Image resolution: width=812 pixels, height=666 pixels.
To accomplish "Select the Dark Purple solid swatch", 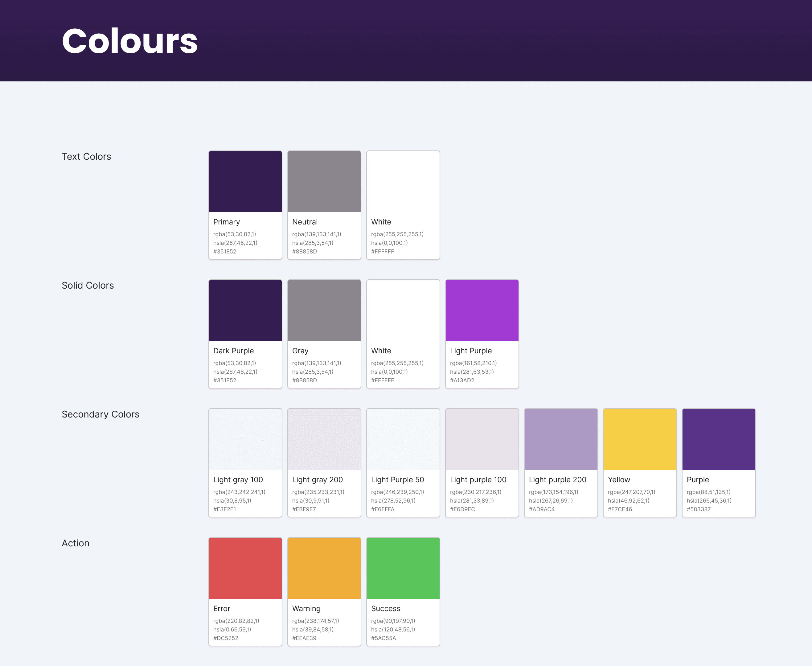I will click(245, 310).
